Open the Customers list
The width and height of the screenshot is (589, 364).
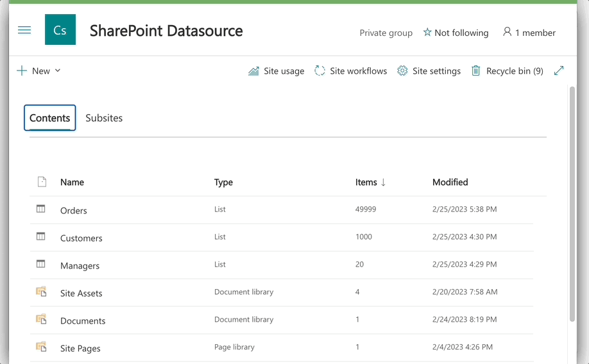pos(81,238)
